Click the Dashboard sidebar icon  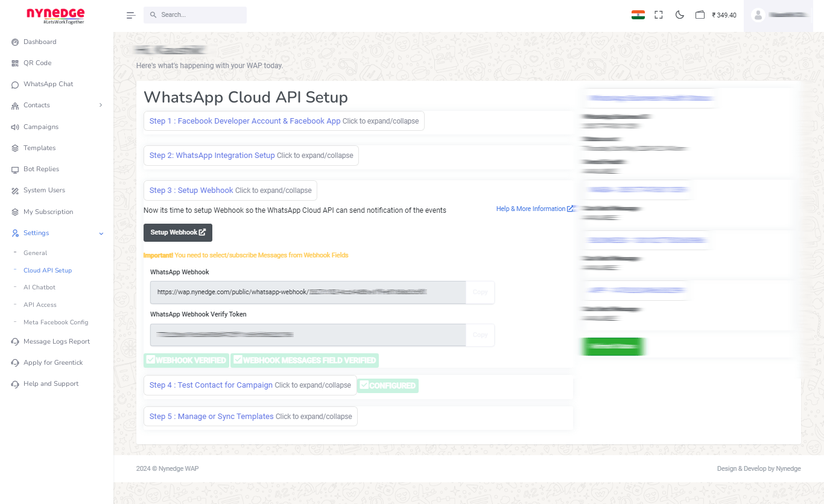click(15, 42)
